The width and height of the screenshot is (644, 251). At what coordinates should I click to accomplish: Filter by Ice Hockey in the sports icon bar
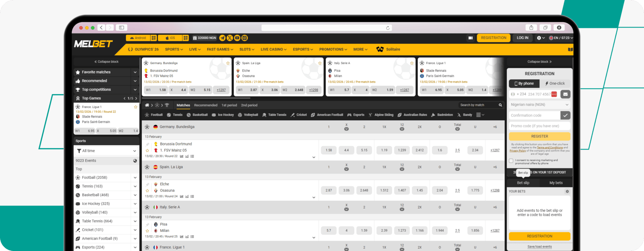(223, 115)
